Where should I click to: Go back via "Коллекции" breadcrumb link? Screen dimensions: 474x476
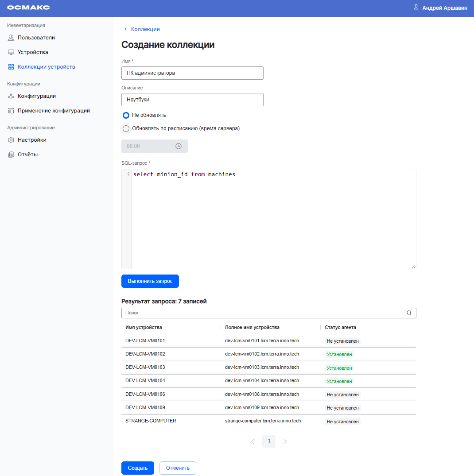pyautogui.click(x=145, y=29)
